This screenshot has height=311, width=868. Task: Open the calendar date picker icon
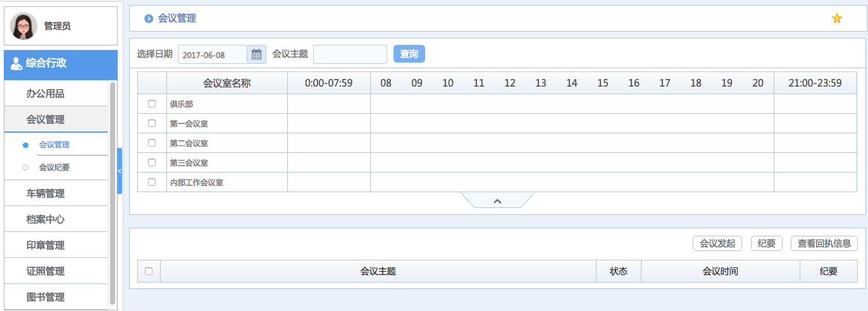pos(256,54)
